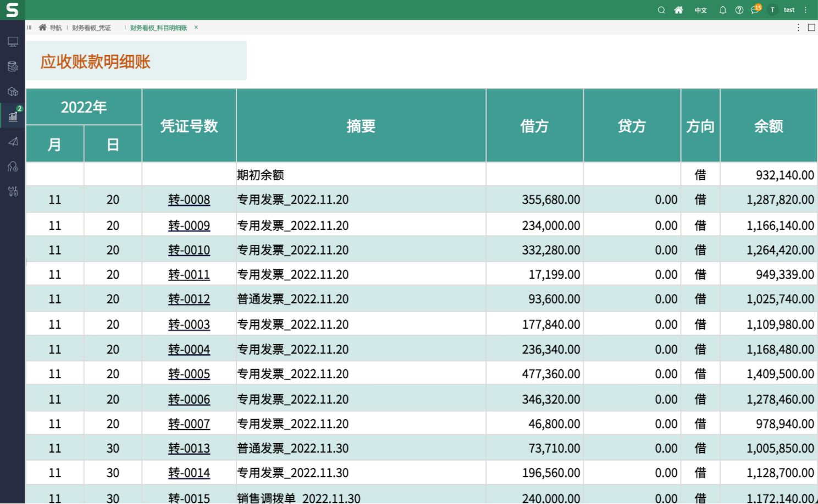Click the T user avatar

772,10
